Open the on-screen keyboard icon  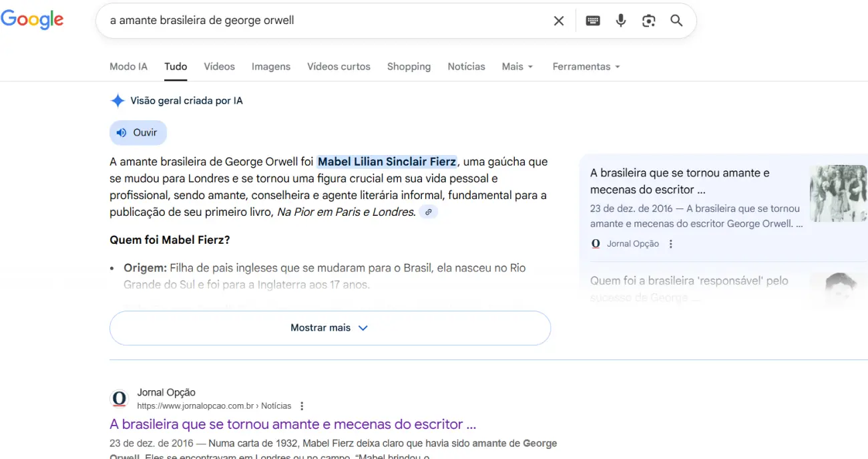tap(593, 20)
